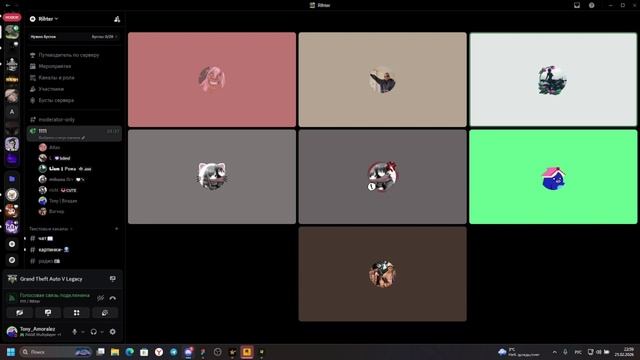The width and height of the screenshot is (640, 360).
Task: Mute the microphone
Action: coord(74,332)
